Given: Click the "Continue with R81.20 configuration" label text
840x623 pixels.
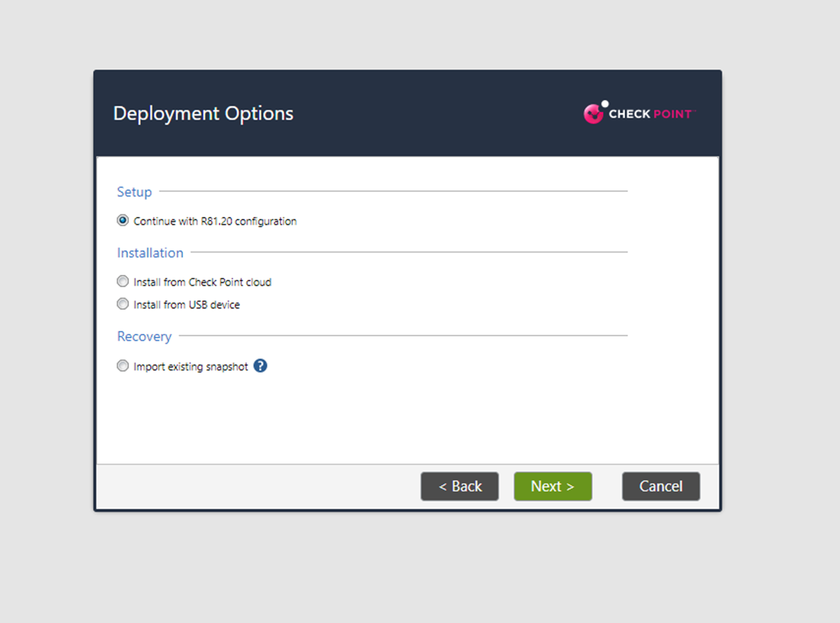Looking at the screenshot, I should [x=215, y=221].
